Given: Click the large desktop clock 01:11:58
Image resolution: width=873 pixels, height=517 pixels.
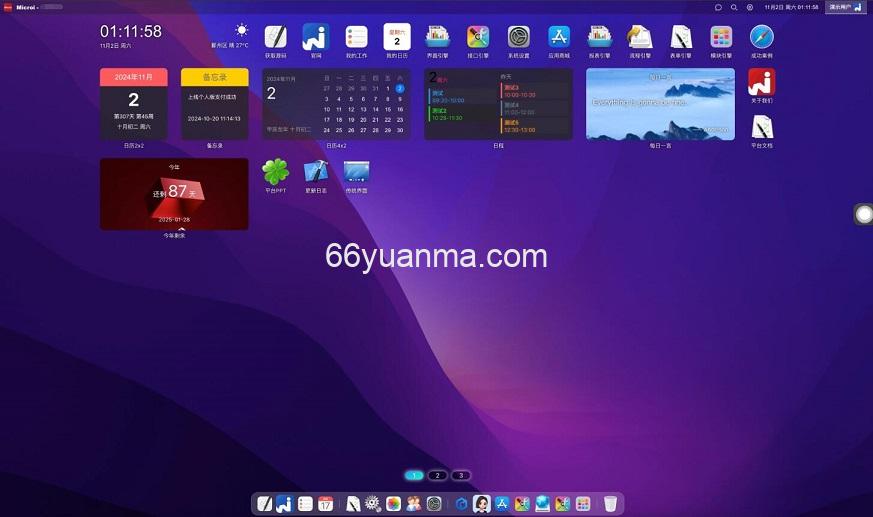Looking at the screenshot, I should (131, 31).
